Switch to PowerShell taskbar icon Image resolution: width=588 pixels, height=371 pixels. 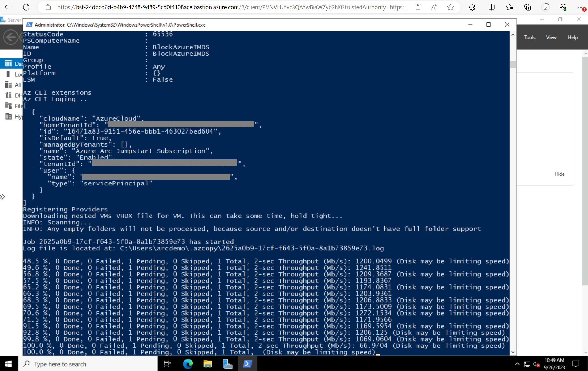(247, 364)
